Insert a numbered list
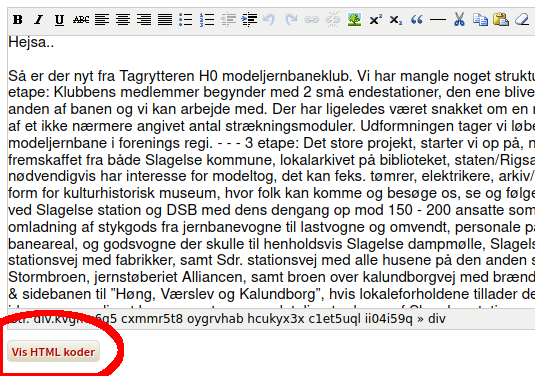Viewport: 535px width, 376px height. coord(207,20)
